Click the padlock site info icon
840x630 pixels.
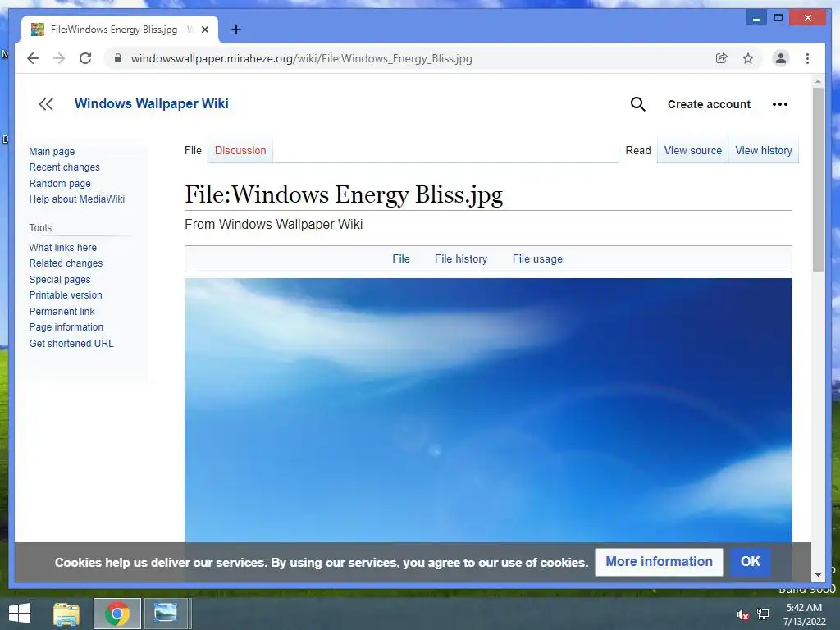pos(118,58)
